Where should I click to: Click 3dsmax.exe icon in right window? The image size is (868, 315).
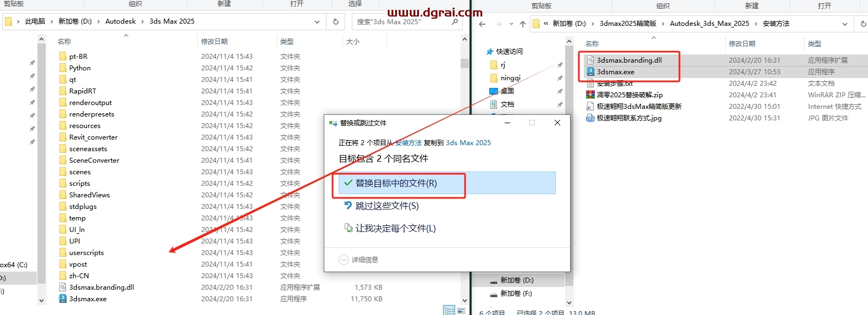point(590,71)
